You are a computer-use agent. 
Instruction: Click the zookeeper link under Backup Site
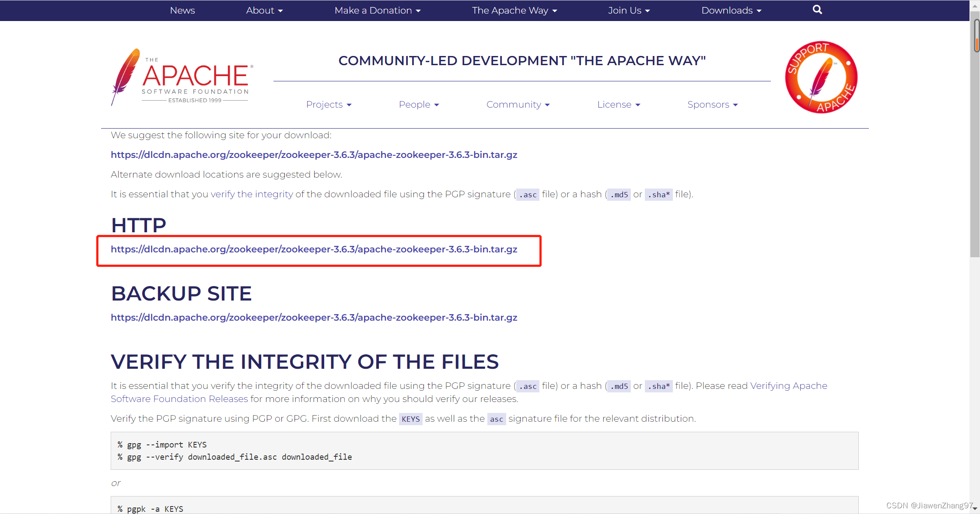(x=314, y=318)
